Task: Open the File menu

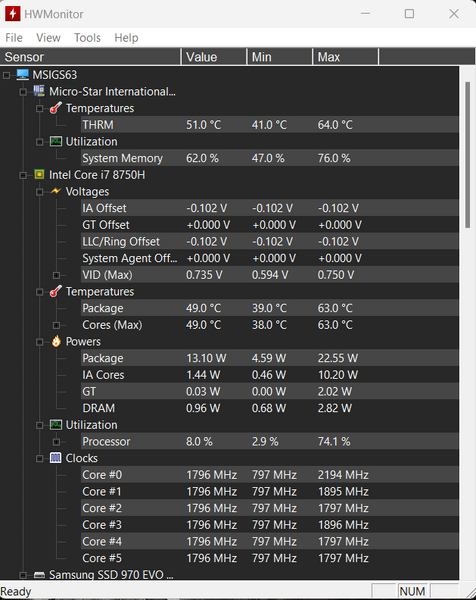Action: coord(14,38)
